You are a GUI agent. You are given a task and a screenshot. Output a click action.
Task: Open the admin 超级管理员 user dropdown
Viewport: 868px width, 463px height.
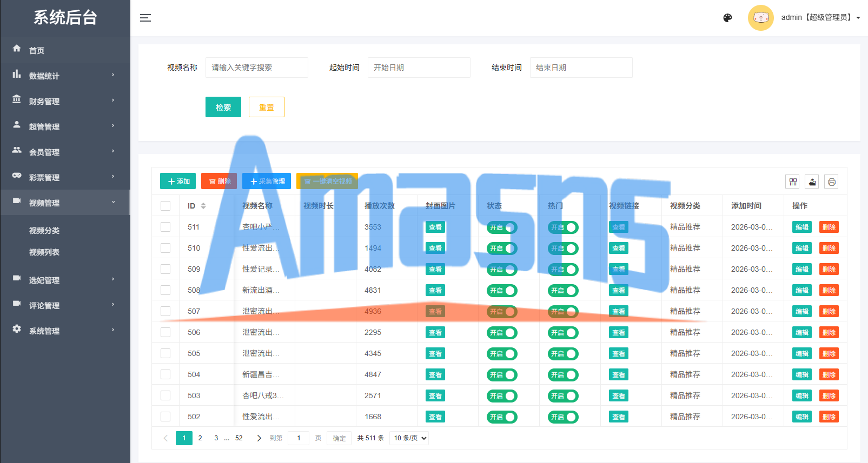(821, 18)
